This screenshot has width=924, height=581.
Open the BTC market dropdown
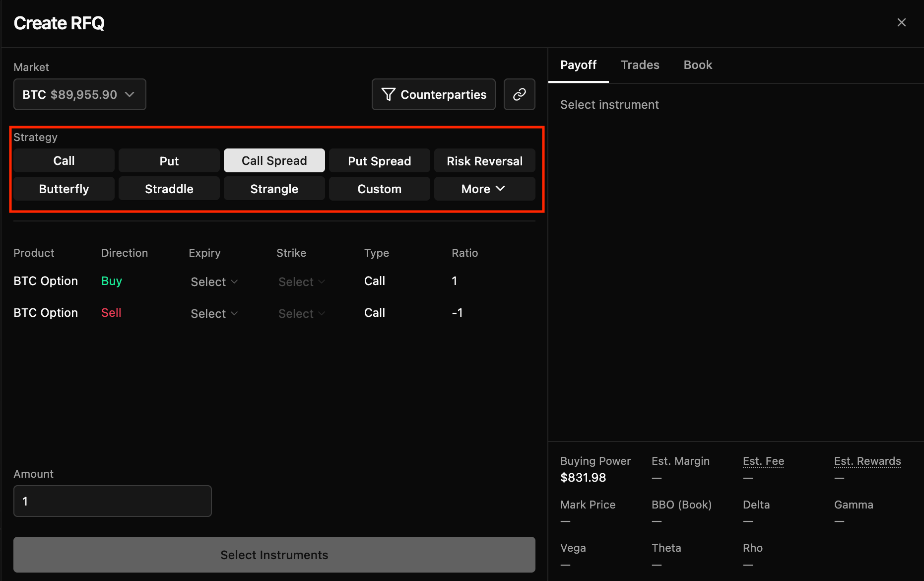click(x=79, y=94)
